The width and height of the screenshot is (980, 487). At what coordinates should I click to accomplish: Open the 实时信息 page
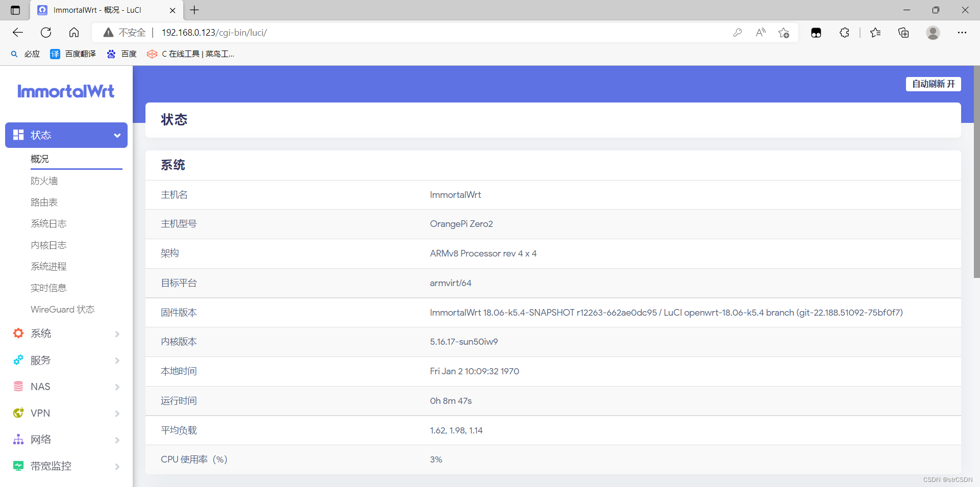48,288
